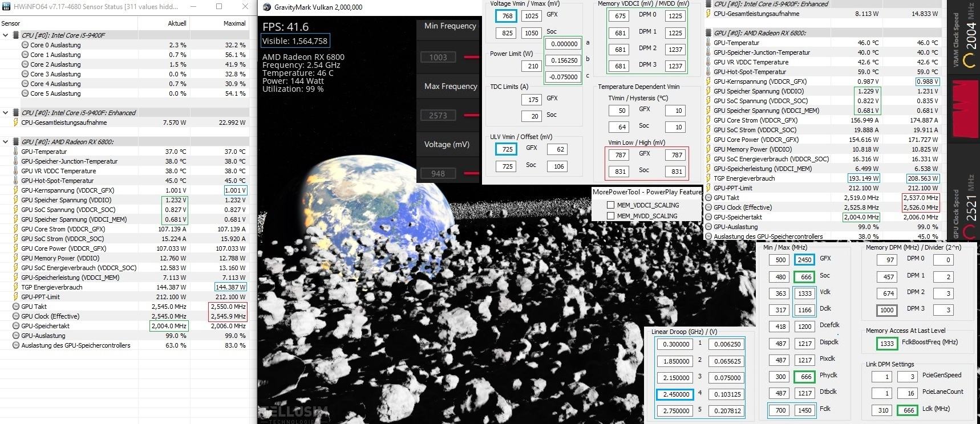Click thermometer icon of GPU-Temperatur showing 46.0 °C
Image resolution: width=980 pixels, height=424 pixels.
[708, 43]
